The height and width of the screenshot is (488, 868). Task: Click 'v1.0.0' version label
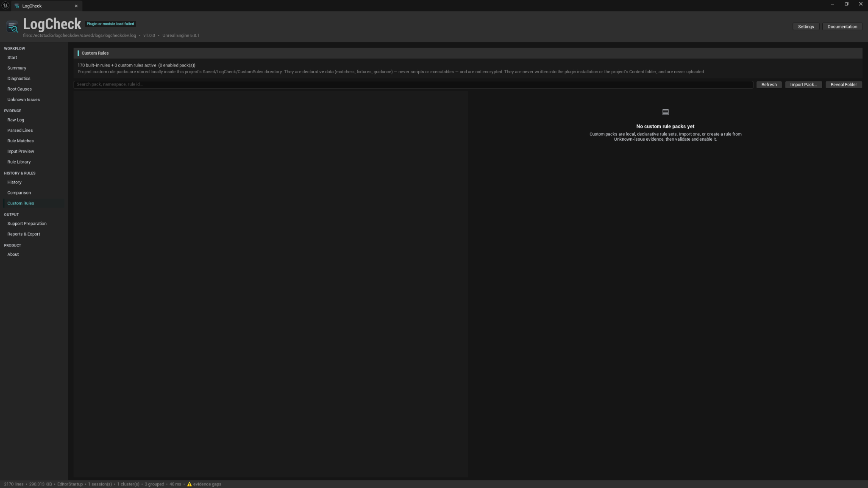(149, 36)
